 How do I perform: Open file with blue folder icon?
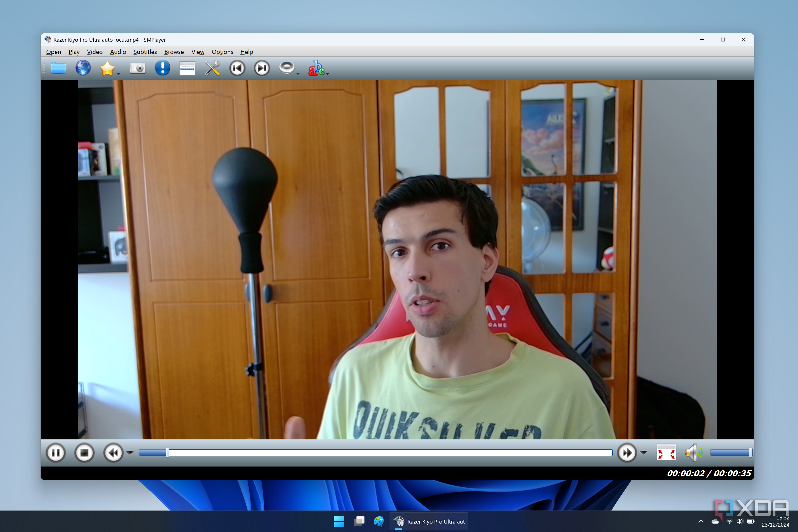point(58,68)
